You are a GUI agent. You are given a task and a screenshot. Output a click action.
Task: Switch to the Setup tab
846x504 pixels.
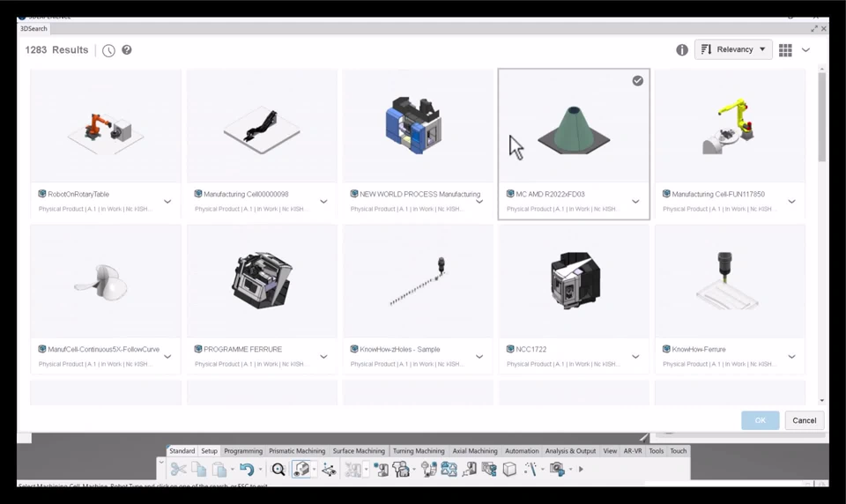pos(210,451)
